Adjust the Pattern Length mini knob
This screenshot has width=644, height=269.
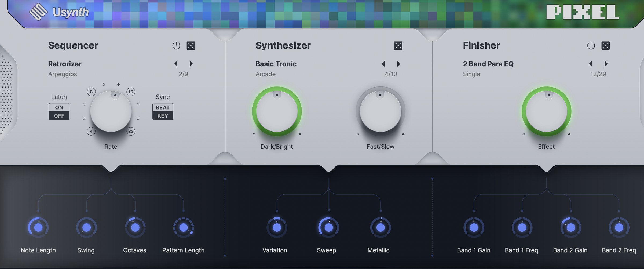[184, 228]
